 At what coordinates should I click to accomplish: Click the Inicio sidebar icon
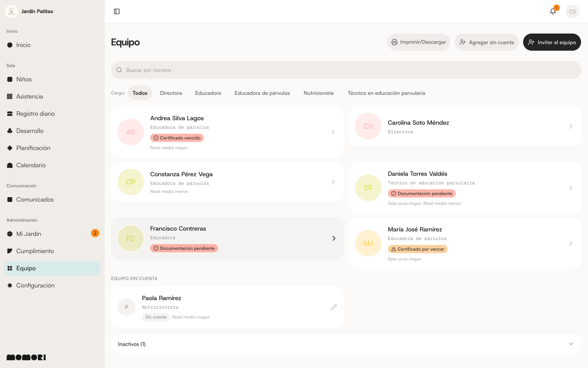10,45
